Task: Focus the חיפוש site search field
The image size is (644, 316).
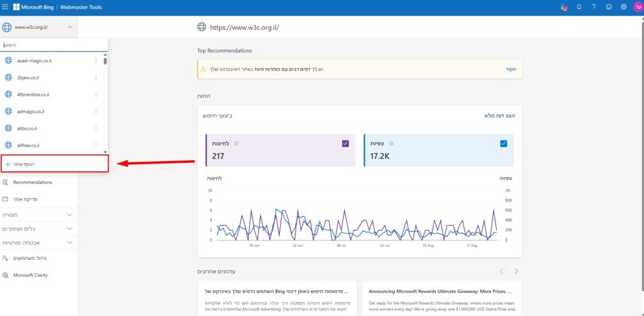Action: 54,45
